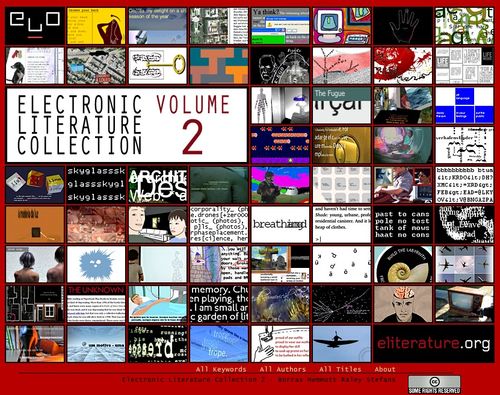Open the airplane silhouette thumbnail
500x395 pixels.
342,344
